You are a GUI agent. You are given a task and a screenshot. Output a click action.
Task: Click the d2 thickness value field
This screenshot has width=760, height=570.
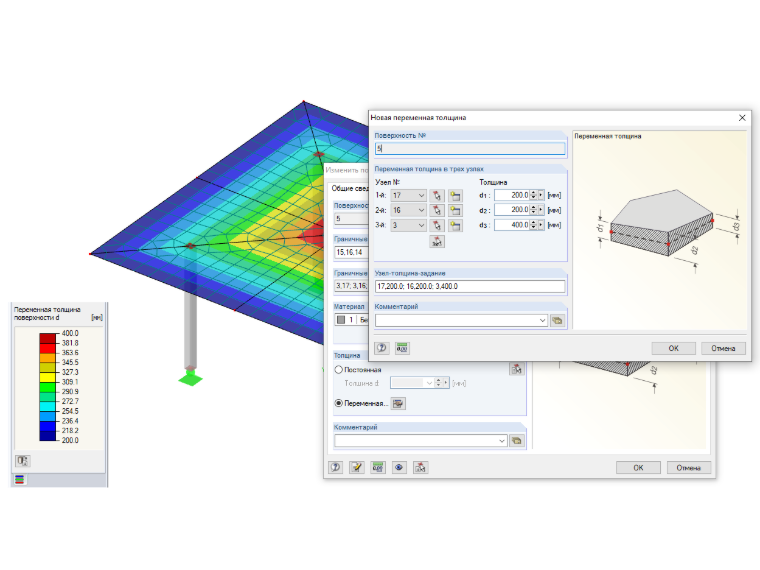pos(512,210)
